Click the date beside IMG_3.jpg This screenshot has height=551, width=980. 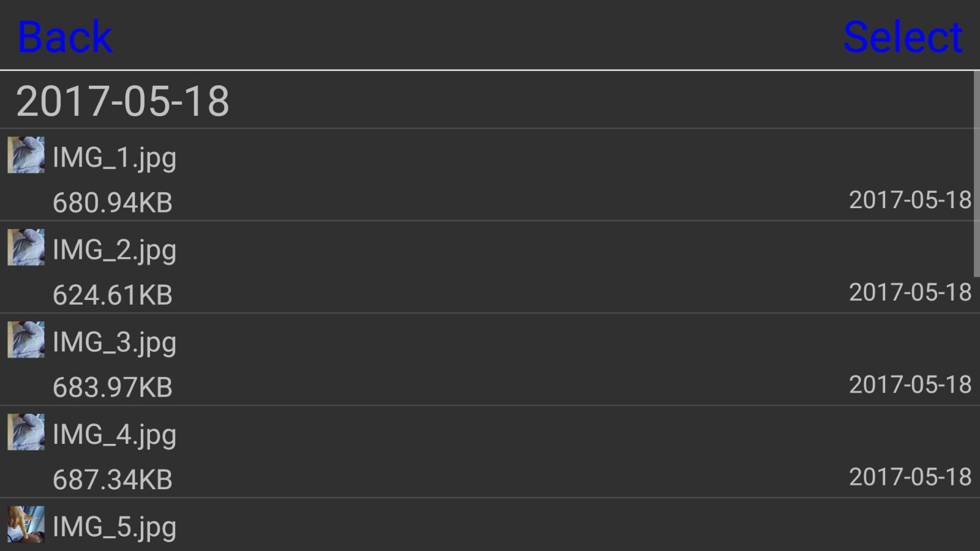[910, 385]
